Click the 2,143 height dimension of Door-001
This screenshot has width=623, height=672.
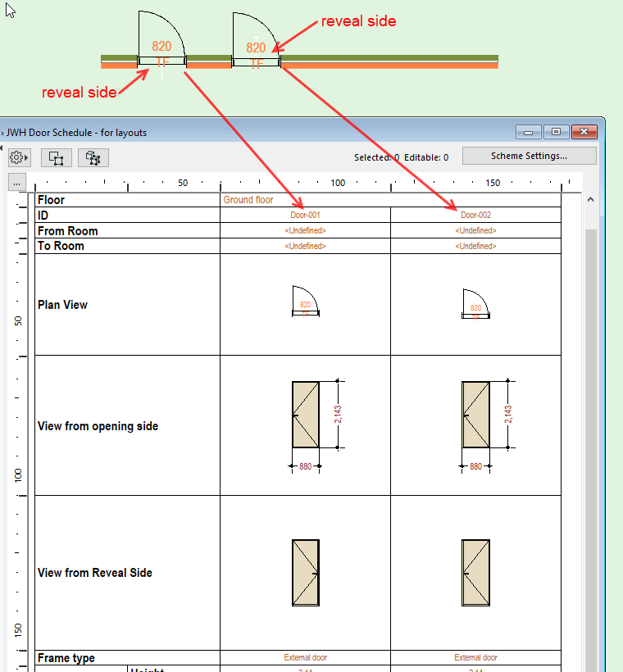338,415
